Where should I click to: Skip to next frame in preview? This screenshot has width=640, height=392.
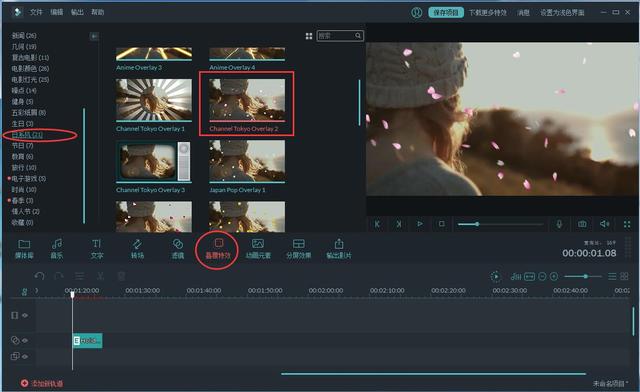click(x=399, y=224)
